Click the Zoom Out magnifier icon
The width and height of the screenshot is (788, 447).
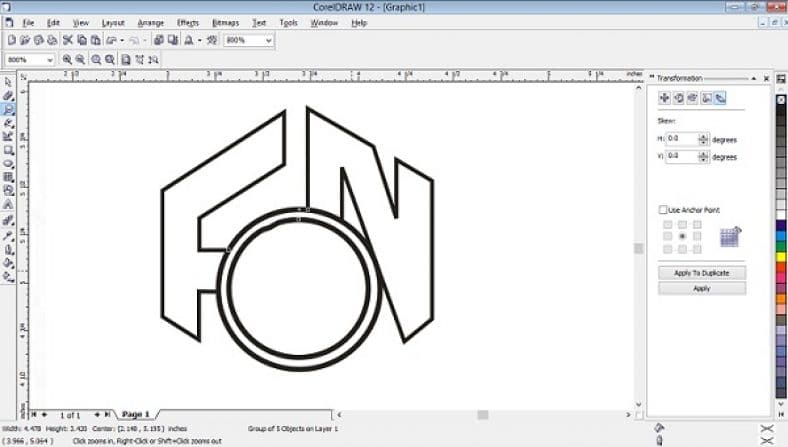[x=80, y=59]
